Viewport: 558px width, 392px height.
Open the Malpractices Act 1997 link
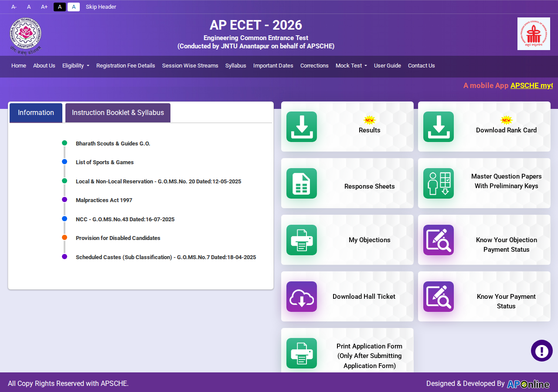[104, 200]
